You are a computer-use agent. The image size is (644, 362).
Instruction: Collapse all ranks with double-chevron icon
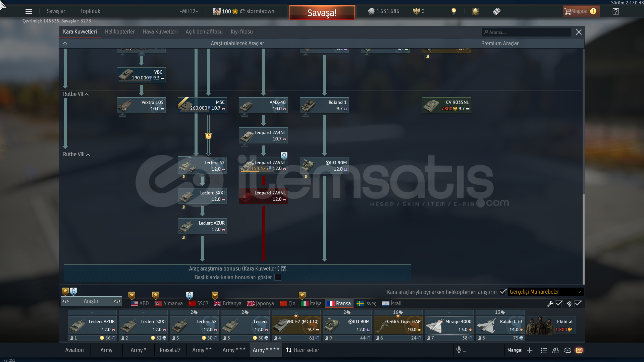point(65,44)
